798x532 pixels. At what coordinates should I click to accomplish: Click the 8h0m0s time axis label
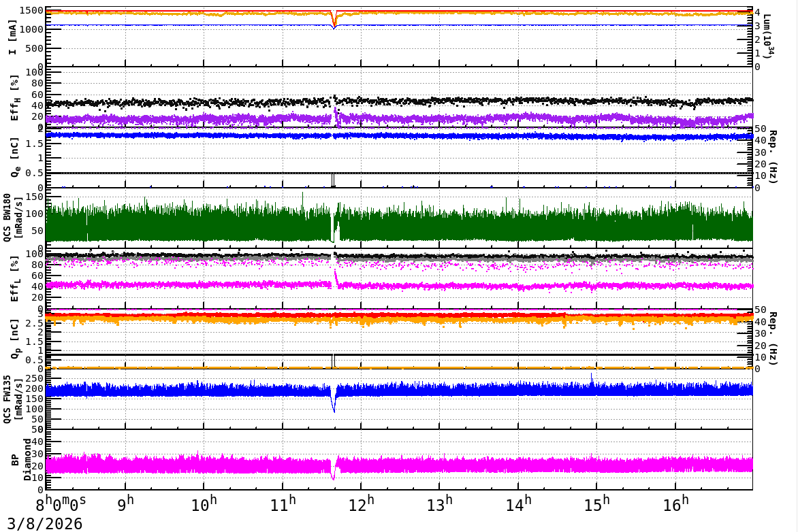click(x=61, y=503)
